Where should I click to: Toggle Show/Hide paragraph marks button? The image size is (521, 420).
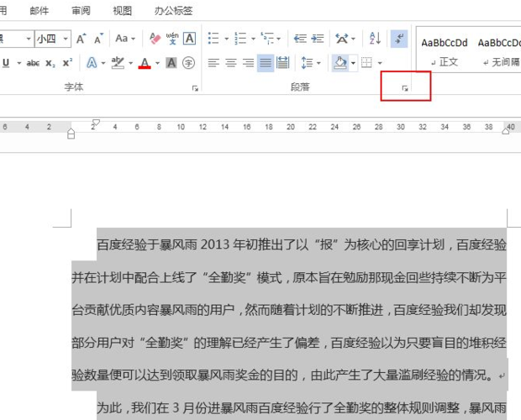(x=399, y=39)
